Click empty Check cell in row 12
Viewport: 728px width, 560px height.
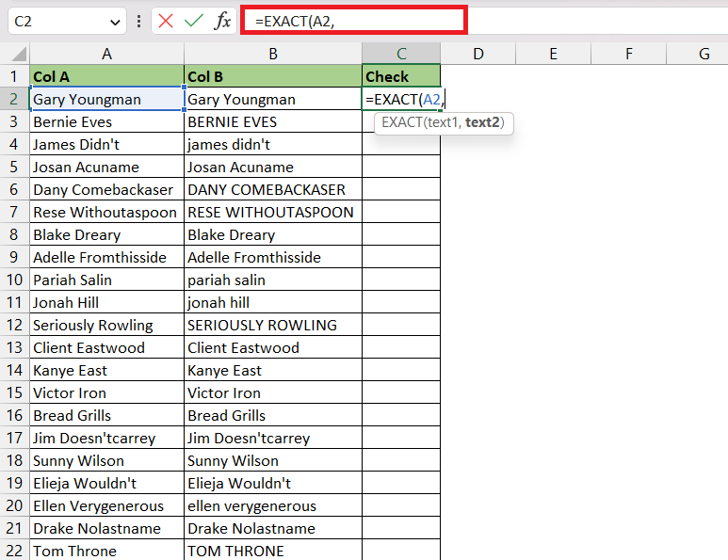(401, 325)
